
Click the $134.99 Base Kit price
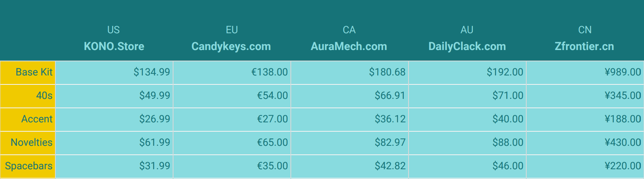(114, 72)
